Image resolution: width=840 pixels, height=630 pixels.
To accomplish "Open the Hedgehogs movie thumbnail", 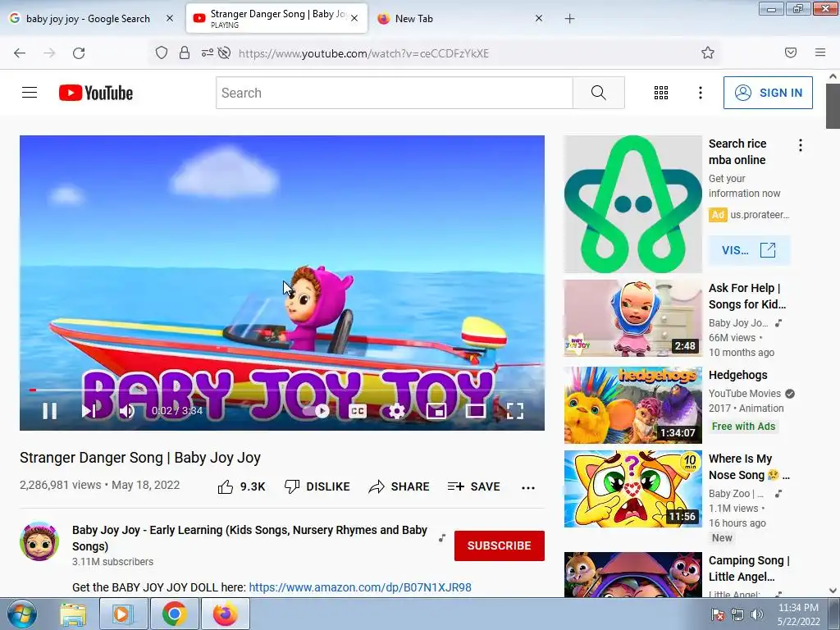I will pyautogui.click(x=632, y=405).
